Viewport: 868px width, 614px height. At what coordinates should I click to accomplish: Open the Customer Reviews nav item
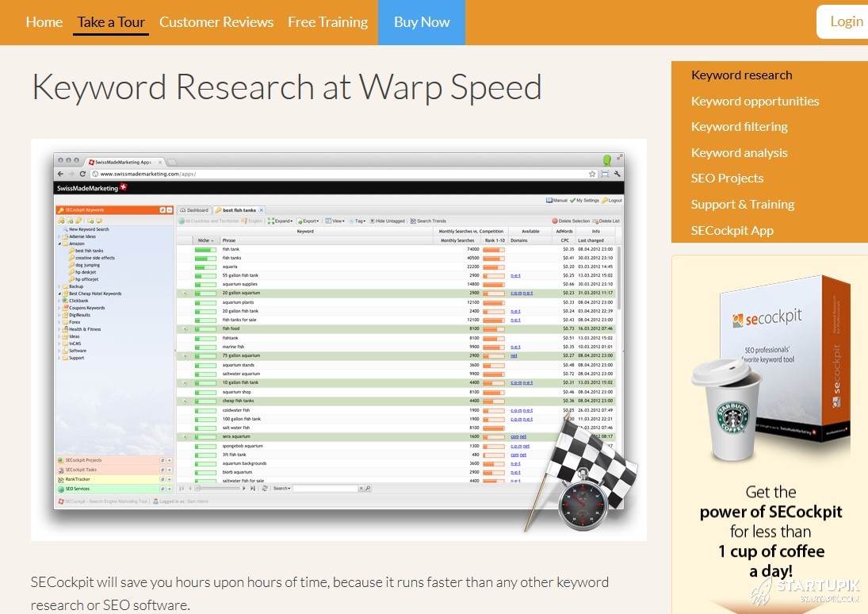click(216, 22)
